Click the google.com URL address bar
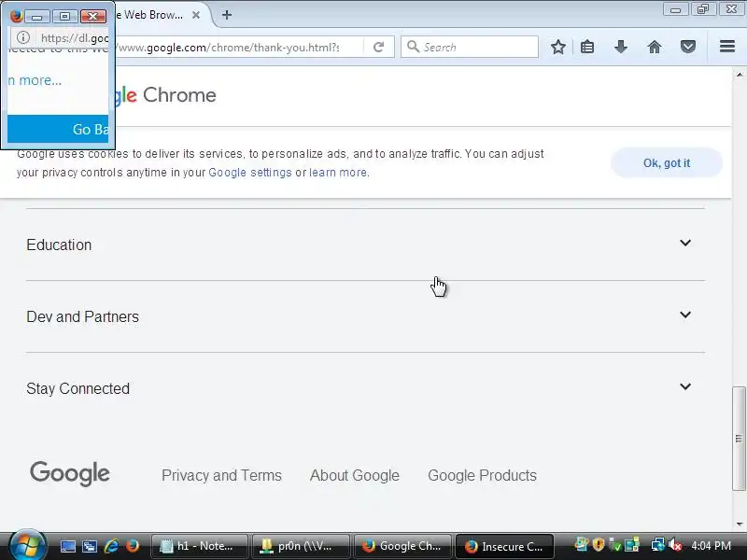This screenshot has width=747, height=560. point(238,48)
